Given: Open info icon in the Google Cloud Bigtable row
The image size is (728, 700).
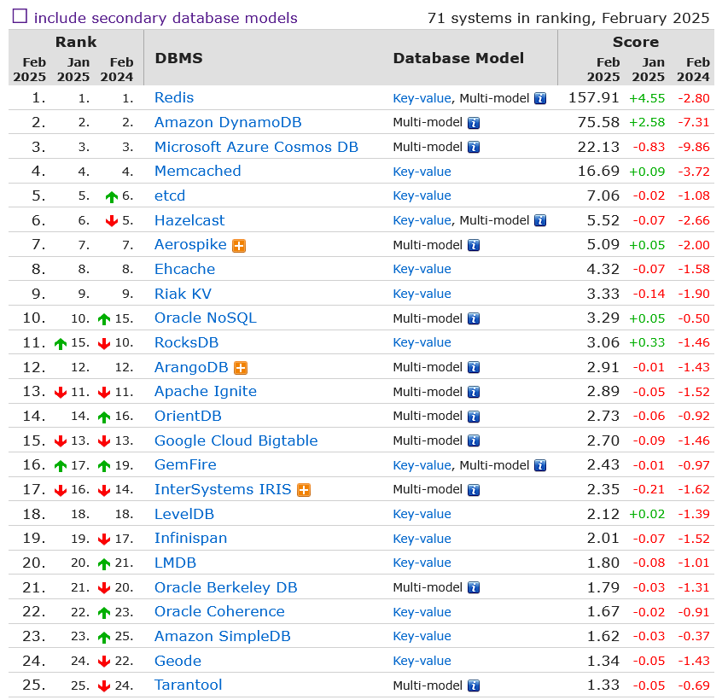Looking at the screenshot, I should [x=474, y=440].
